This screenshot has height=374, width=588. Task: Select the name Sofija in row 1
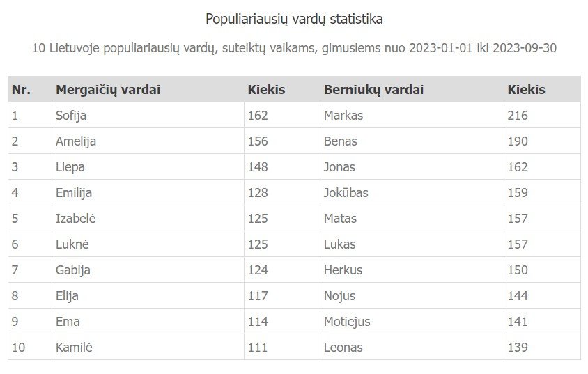(71, 116)
